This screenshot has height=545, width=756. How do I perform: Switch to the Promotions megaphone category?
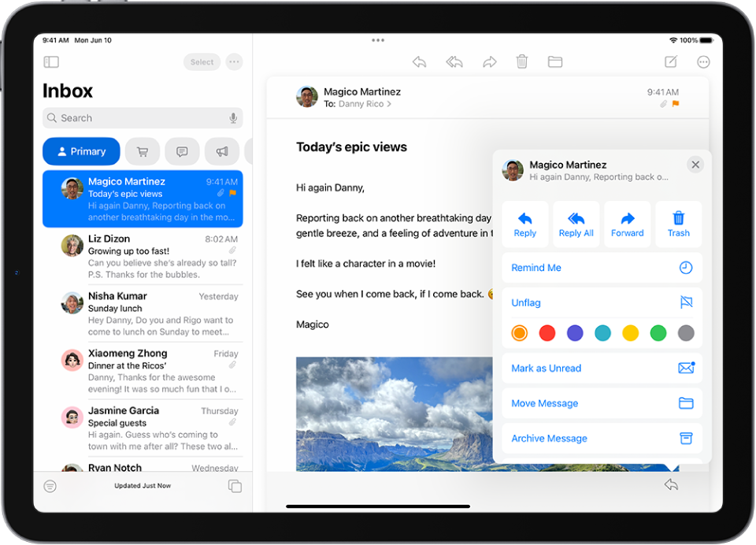coord(221,151)
